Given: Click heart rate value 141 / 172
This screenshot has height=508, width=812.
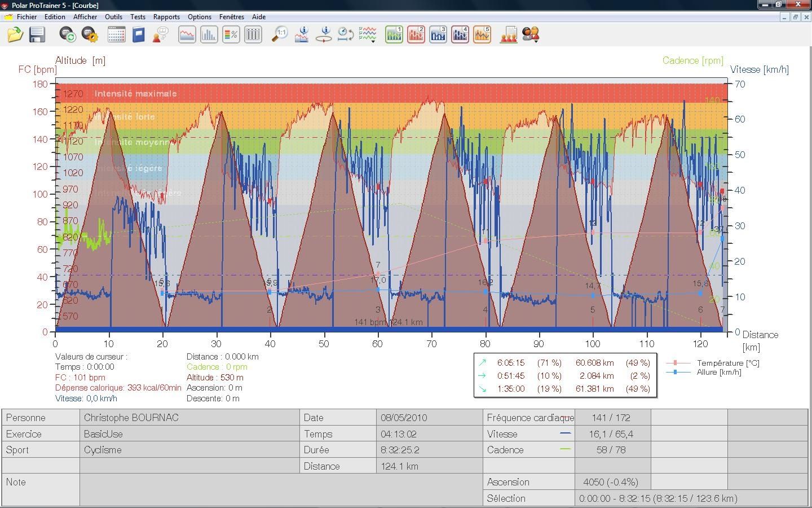Looking at the screenshot, I should pos(611,418).
